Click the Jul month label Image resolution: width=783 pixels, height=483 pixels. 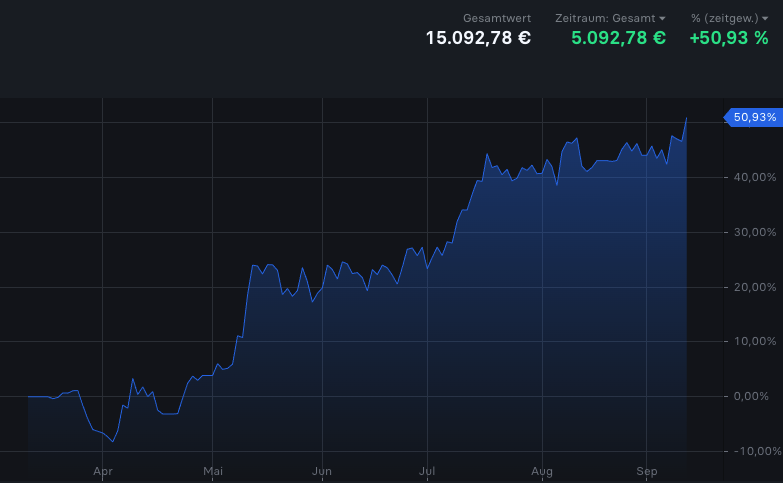[427, 471]
